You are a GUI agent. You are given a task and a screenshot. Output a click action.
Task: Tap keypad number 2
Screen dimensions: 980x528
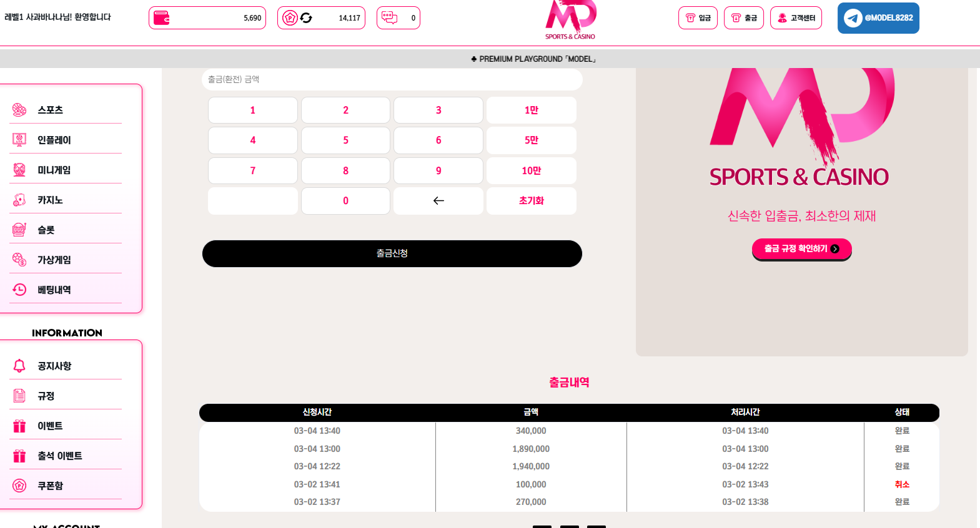tap(345, 110)
